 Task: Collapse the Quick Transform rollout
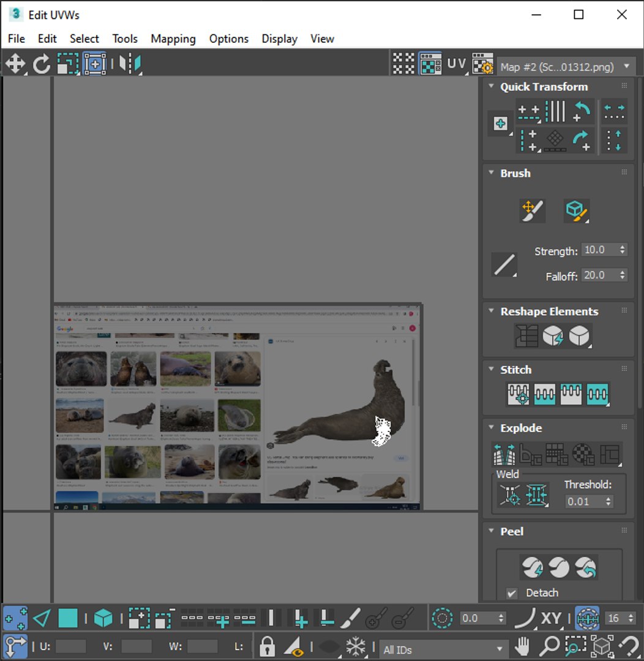[491, 86]
